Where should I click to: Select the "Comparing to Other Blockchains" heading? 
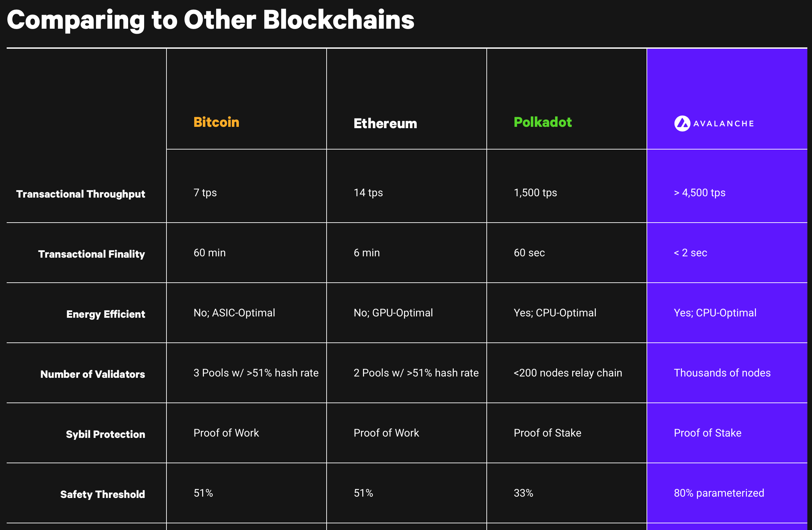[210, 20]
